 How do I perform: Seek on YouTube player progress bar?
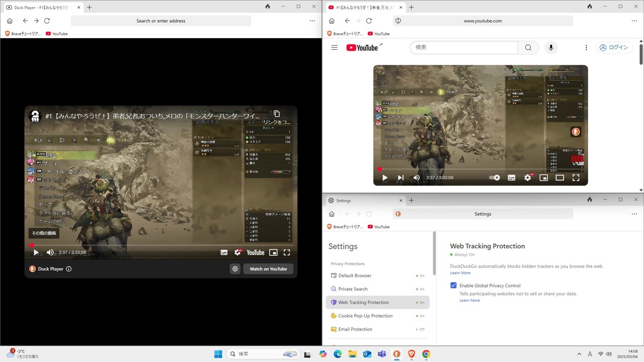pos(480,169)
